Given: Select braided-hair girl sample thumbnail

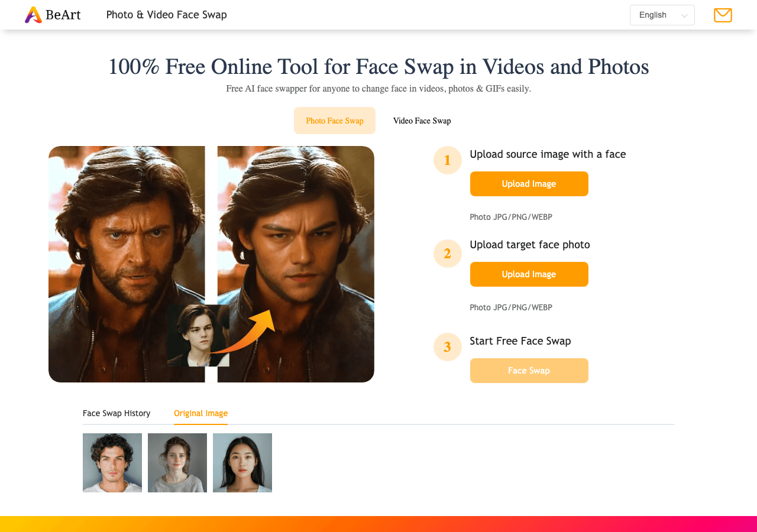Looking at the screenshot, I should point(177,463).
